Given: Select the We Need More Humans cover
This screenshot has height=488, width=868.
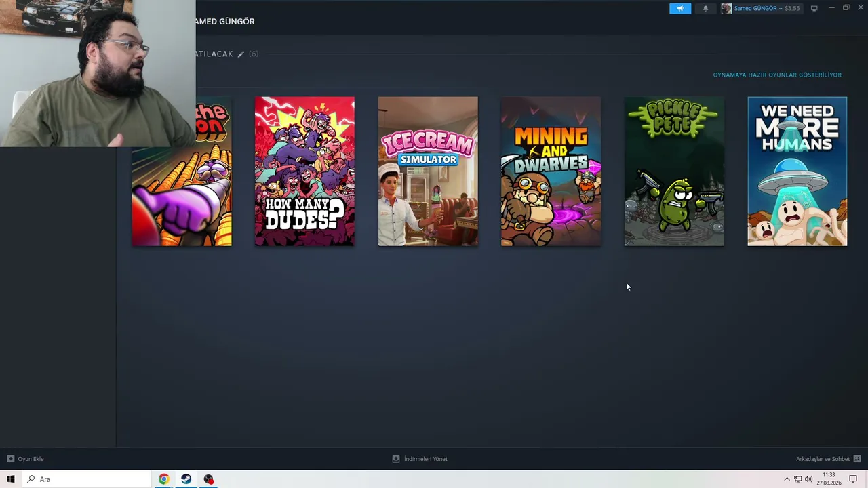Looking at the screenshot, I should pos(797,171).
